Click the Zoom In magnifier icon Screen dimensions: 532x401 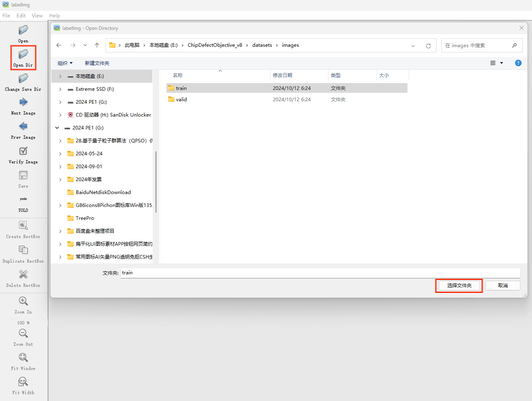(23, 301)
